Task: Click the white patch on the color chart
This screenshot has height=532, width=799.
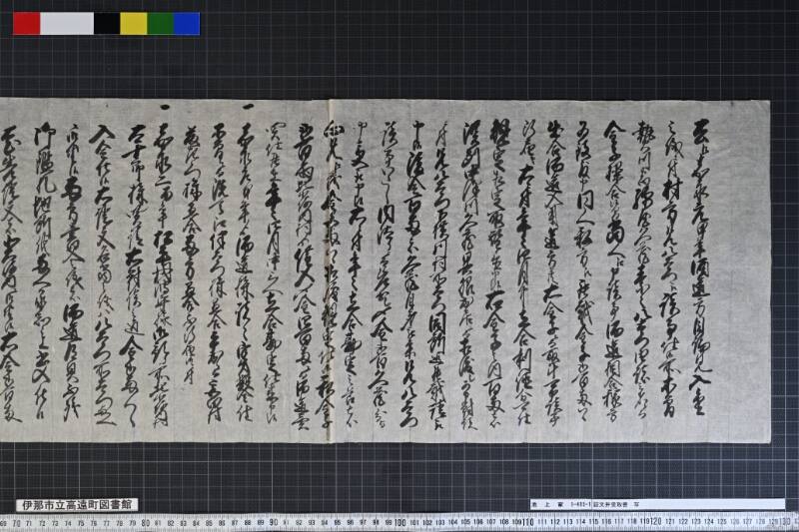Action: tap(67, 24)
